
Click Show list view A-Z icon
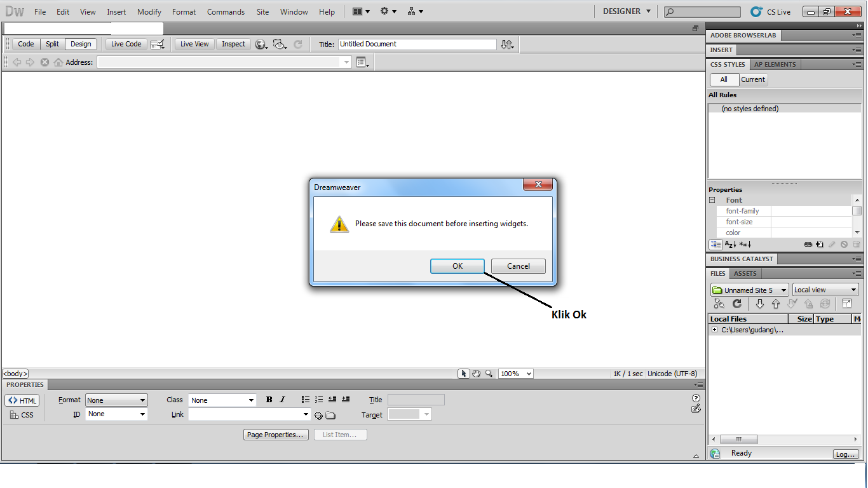pos(730,244)
